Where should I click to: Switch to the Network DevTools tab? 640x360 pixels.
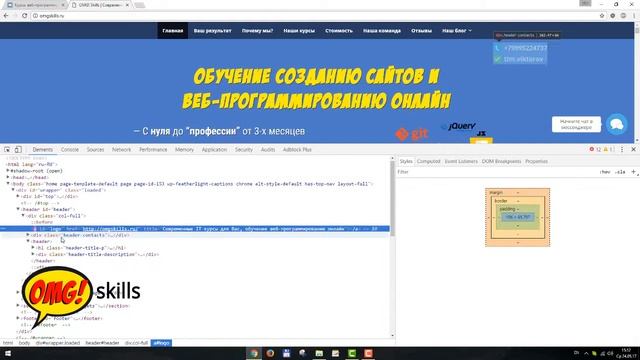pyautogui.click(x=122, y=150)
